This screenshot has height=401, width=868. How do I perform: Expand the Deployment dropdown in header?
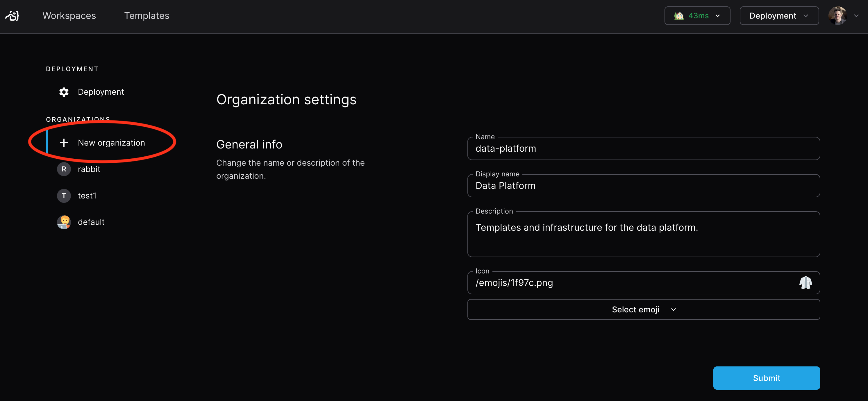click(x=779, y=16)
